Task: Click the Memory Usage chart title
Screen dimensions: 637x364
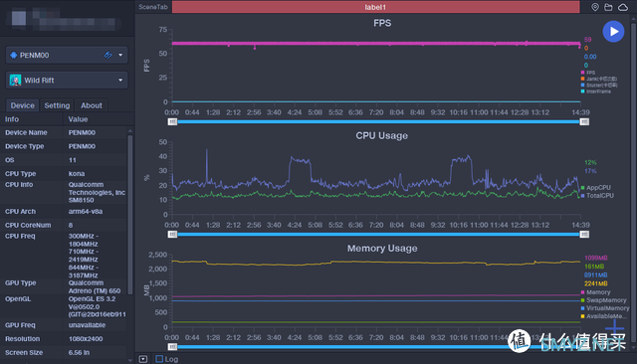Action: pos(382,248)
